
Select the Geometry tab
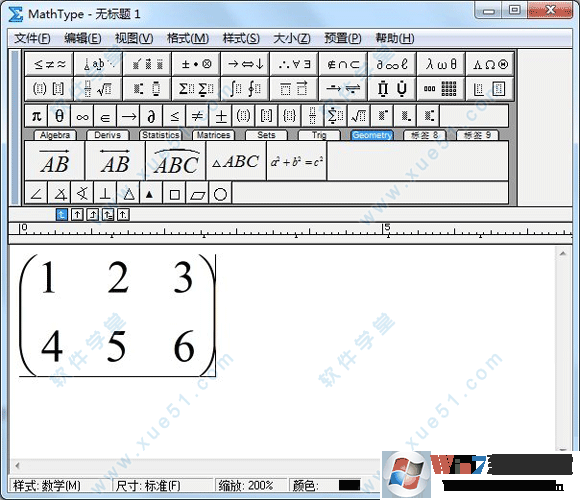click(372, 135)
